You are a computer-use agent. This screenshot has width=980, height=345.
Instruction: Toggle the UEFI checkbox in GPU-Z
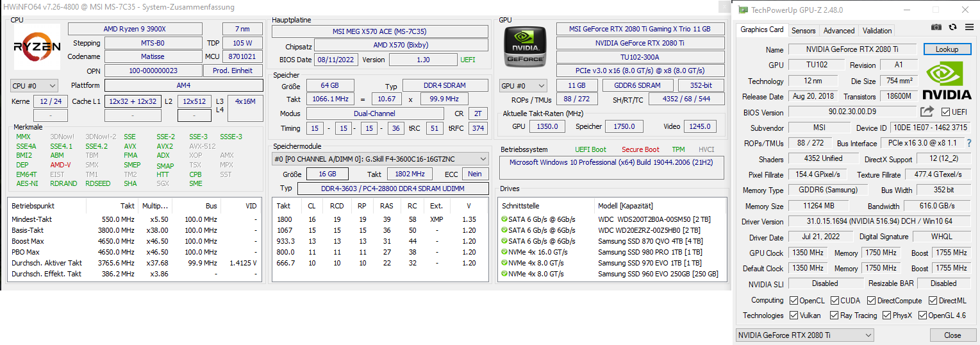946,112
